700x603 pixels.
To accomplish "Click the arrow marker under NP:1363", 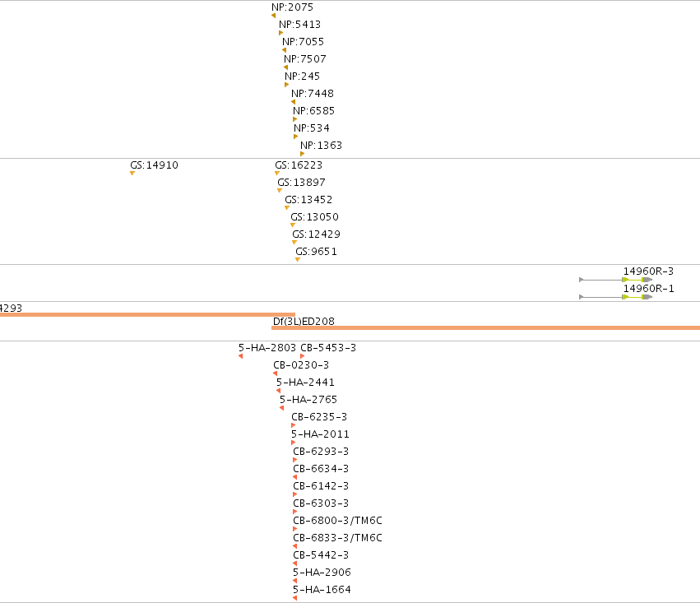I will 302,154.
